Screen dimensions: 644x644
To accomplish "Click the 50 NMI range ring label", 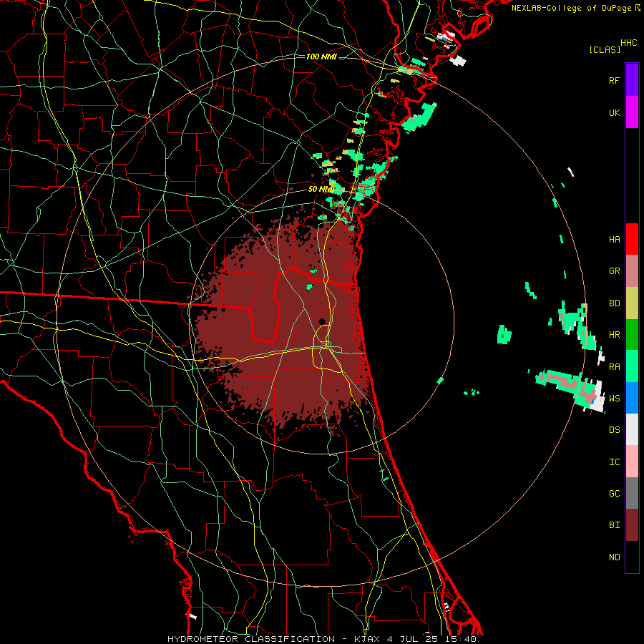I will (x=321, y=189).
